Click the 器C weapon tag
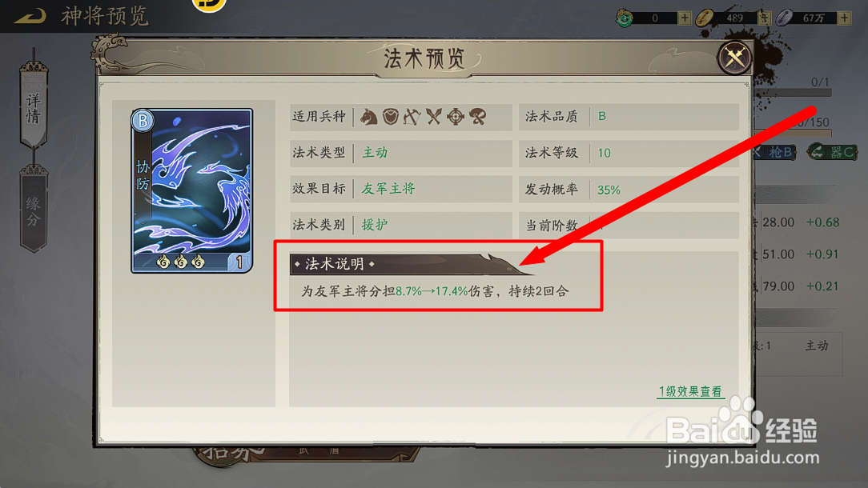This screenshot has height=488, width=868. point(833,152)
